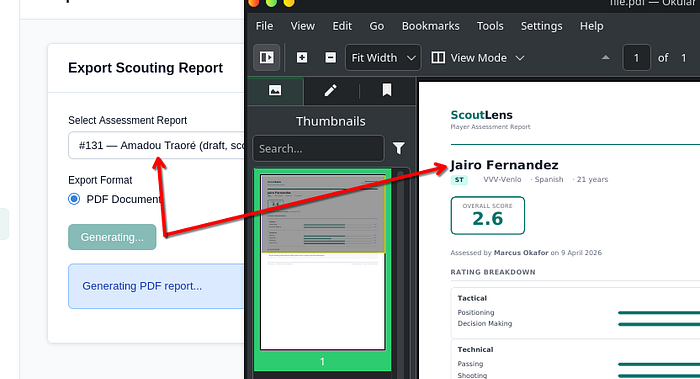Viewport: 700px width, 379px height.
Task: Click the Export Scouting Report heading
Action: point(146,68)
